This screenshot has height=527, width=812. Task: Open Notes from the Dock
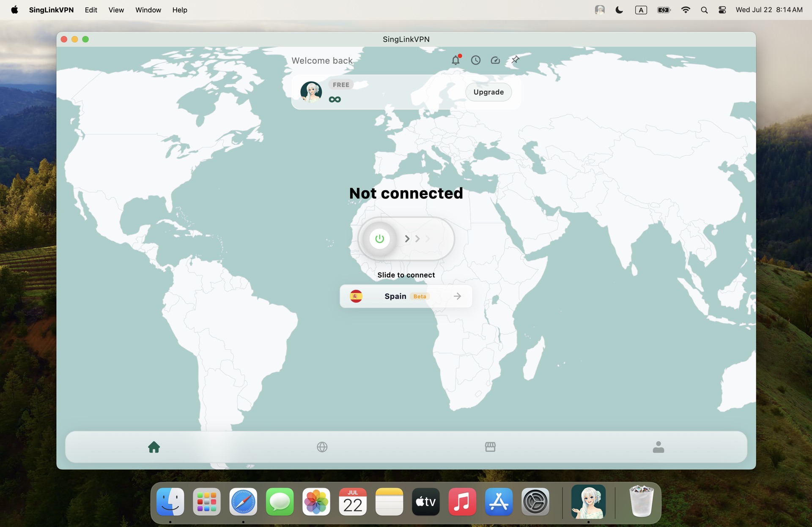[x=389, y=502]
